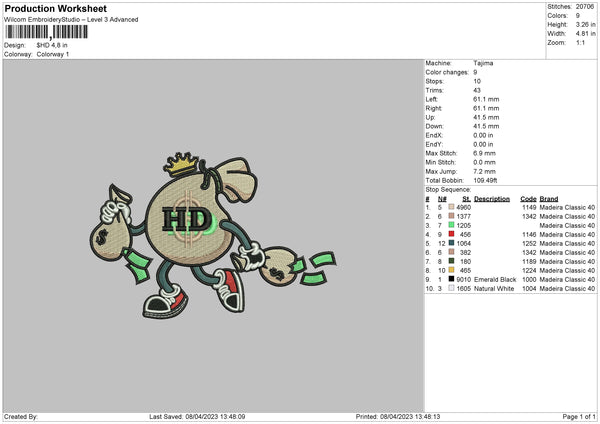The height and width of the screenshot is (424, 600).
Task: Select the 'Colorway 1' value
Action: 53,54
